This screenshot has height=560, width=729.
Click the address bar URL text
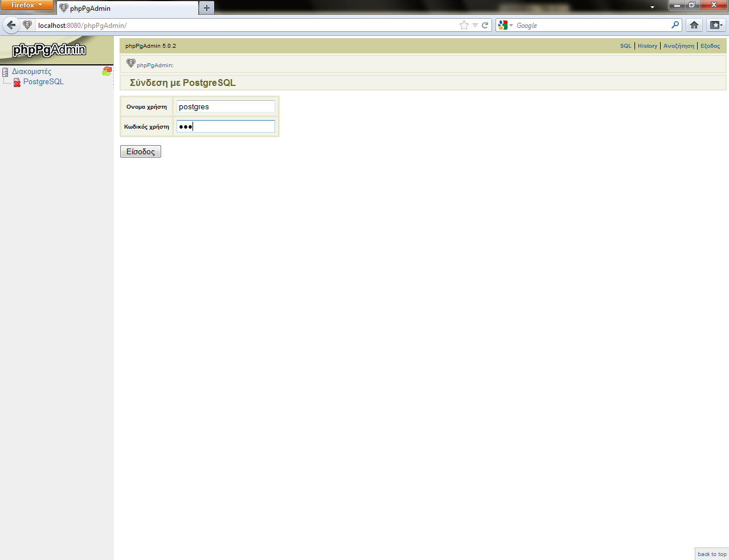pyautogui.click(x=83, y=26)
